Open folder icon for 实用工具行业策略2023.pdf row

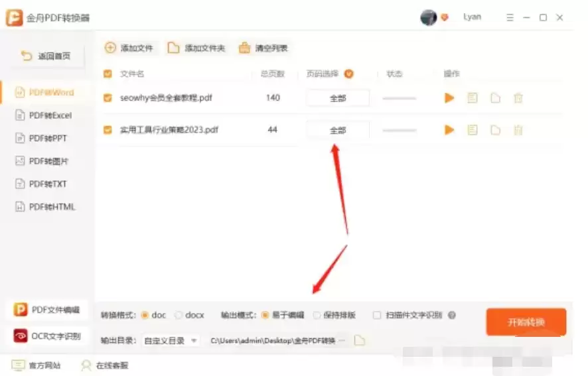pyautogui.click(x=495, y=130)
